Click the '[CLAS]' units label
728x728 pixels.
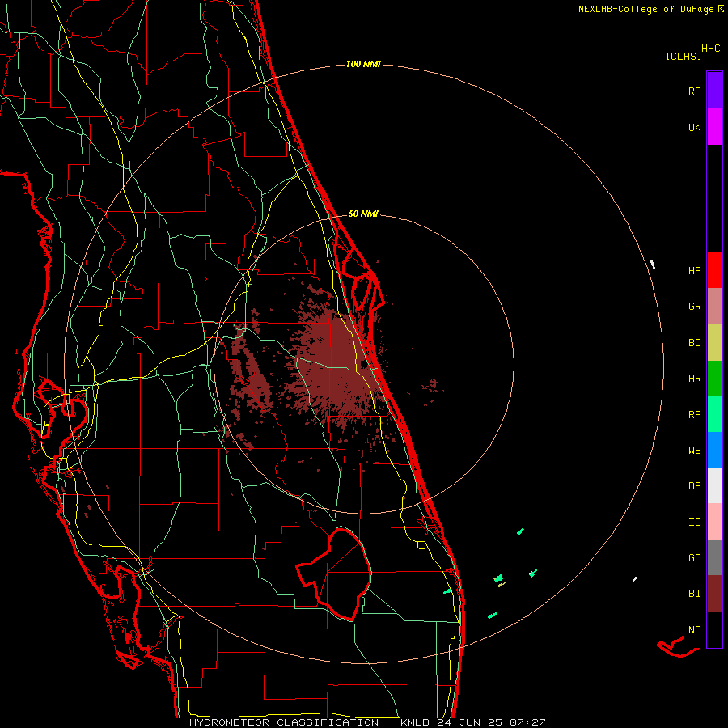(684, 56)
